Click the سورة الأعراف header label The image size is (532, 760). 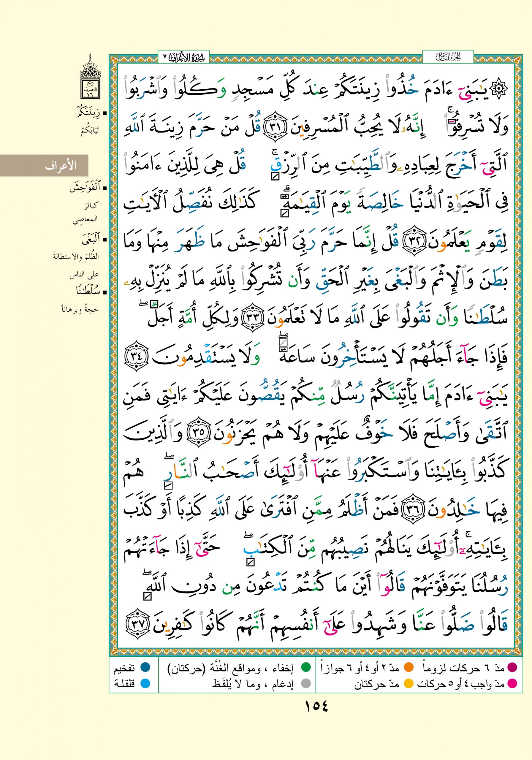(184, 58)
